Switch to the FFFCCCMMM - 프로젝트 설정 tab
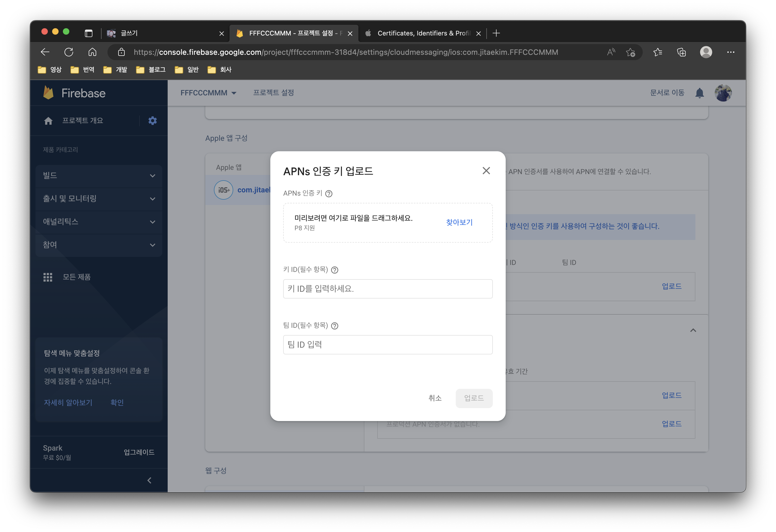The height and width of the screenshot is (532, 776). click(x=294, y=33)
